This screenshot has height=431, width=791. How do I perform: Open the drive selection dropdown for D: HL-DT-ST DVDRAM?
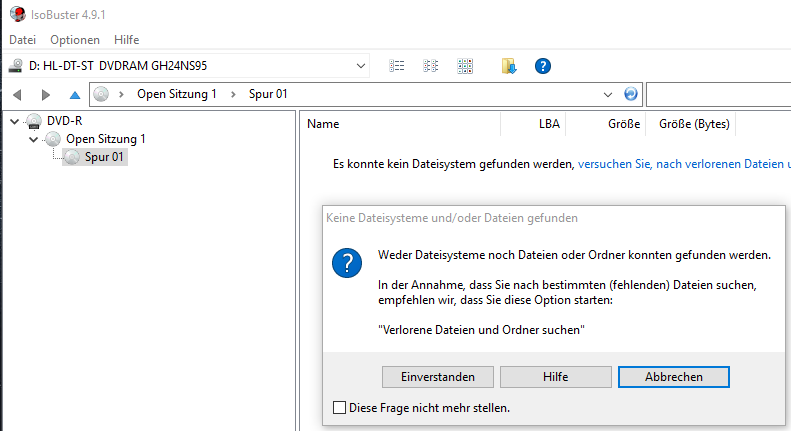tap(361, 66)
